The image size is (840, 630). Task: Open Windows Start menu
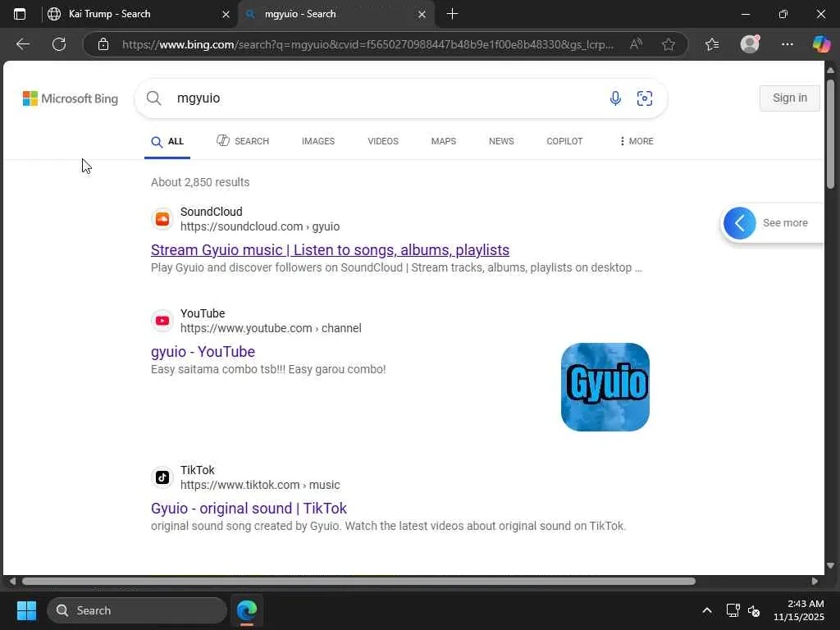(26, 610)
